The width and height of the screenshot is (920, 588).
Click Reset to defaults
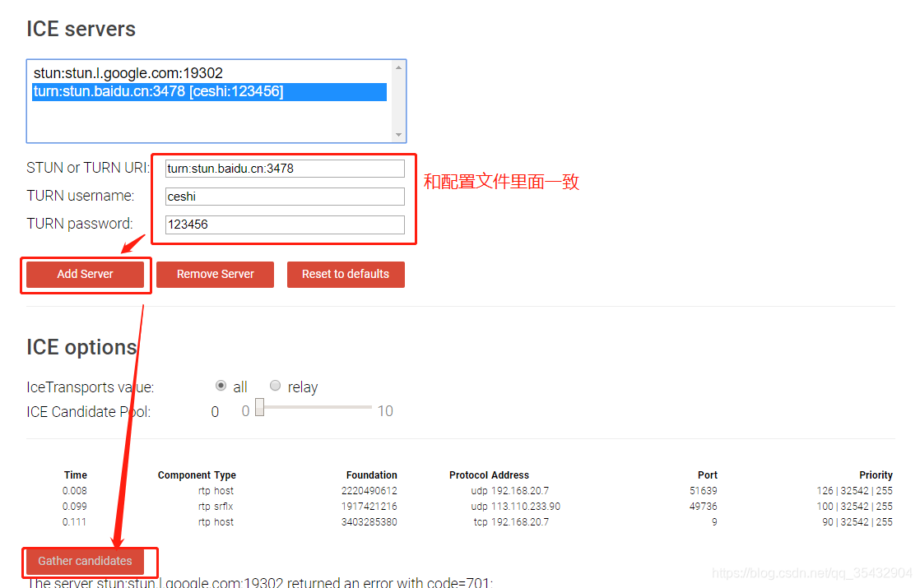click(x=346, y=274)
